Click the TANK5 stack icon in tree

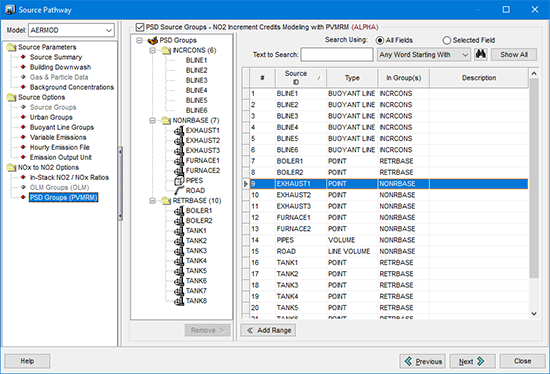point(179,271)
